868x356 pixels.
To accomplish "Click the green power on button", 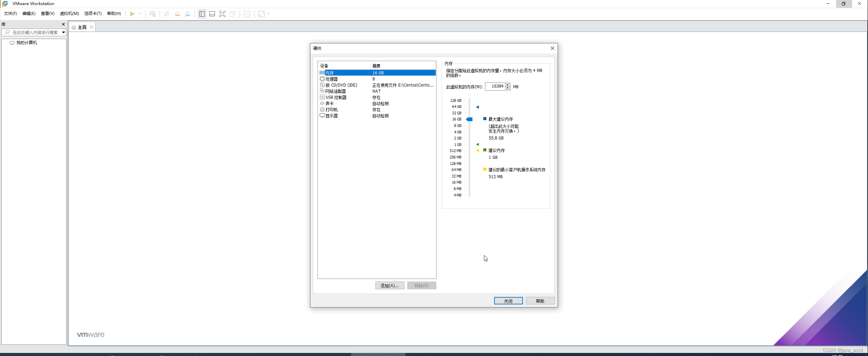I will pyautogui.click(x=132, y=14).
